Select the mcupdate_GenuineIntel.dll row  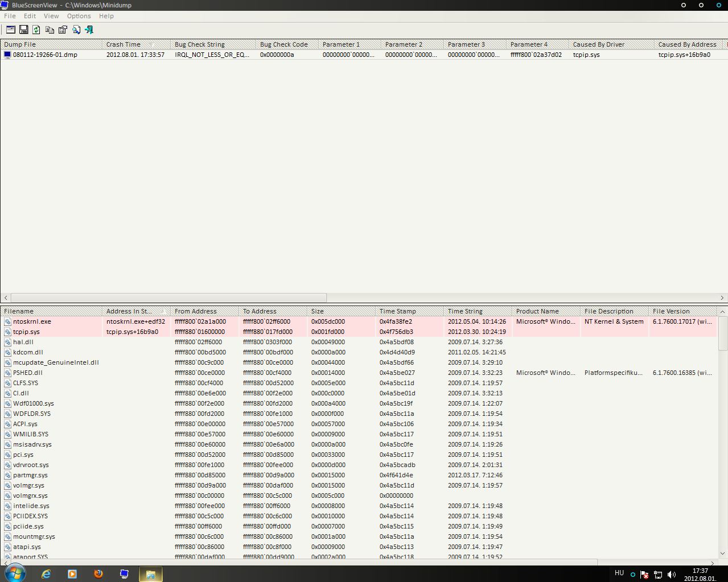(x=359, y=362)
